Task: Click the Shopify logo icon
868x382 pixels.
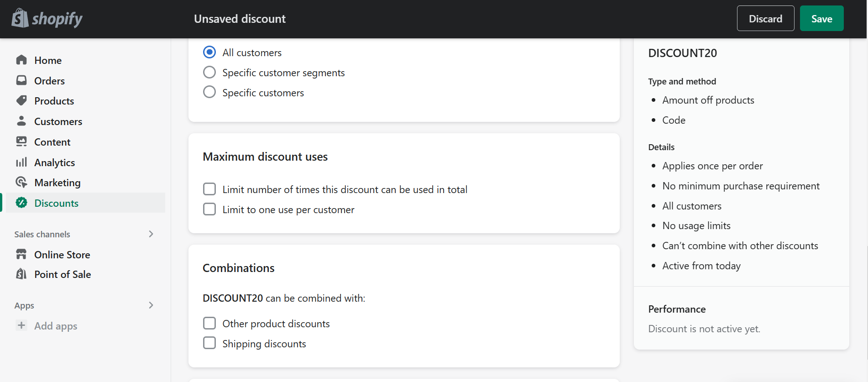Action: pyautogui.click(x=20, y=18)
